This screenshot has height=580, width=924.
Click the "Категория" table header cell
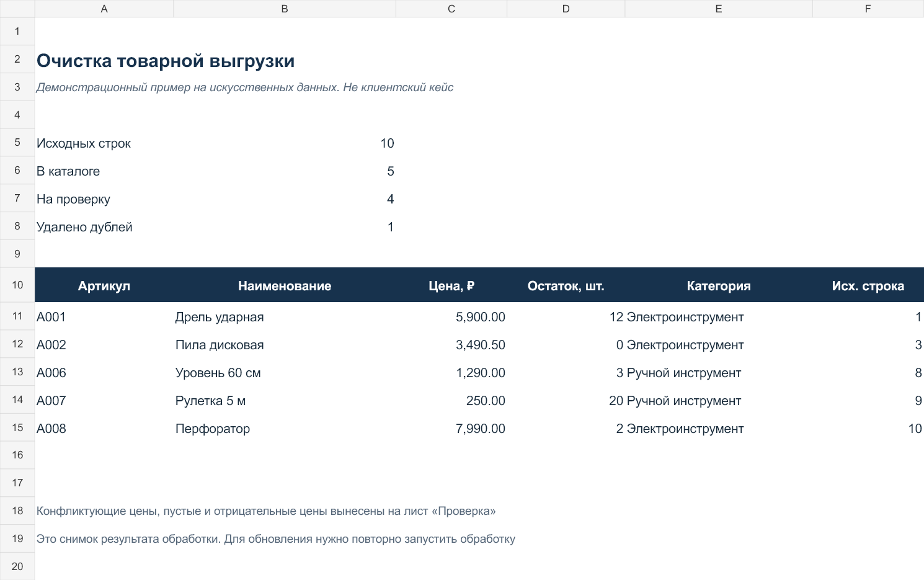click(719, 285)
